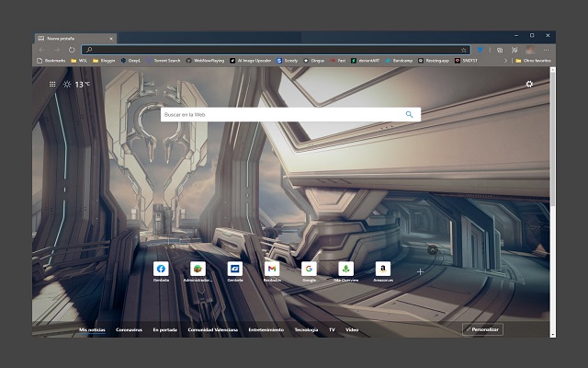Open the blue extension icon in toolbar
Screen dimensions: 588x368
(x=480, y=50)
